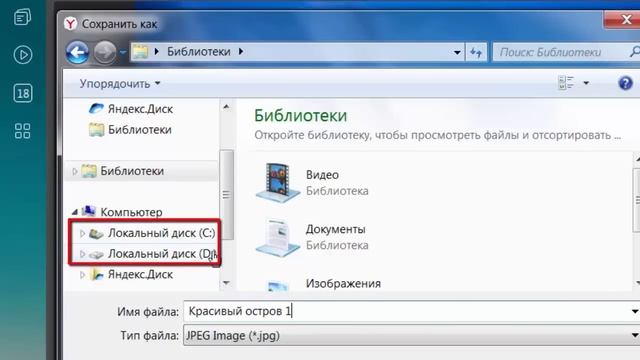Click the Документы library name text

[x=336, y=229]
